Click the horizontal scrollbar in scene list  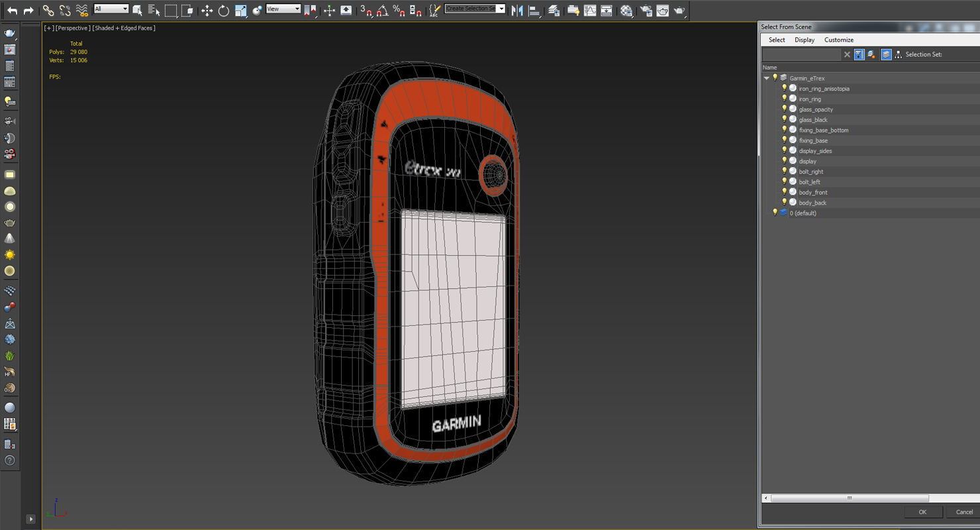[850, 498]
